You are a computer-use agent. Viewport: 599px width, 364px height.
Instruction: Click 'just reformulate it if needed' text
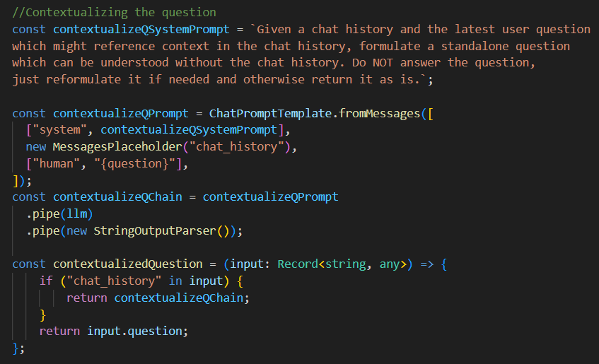pyautogui.click(x=111, y=79)
